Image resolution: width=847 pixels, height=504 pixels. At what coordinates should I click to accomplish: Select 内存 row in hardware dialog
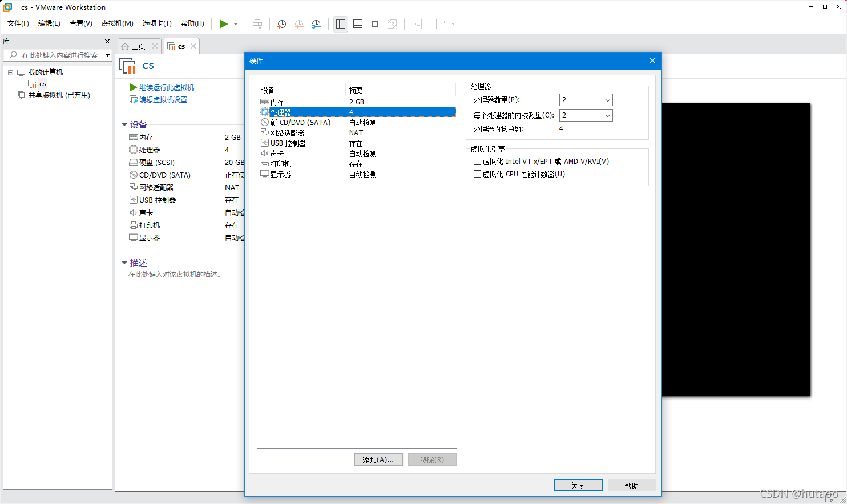pos(357,102)
